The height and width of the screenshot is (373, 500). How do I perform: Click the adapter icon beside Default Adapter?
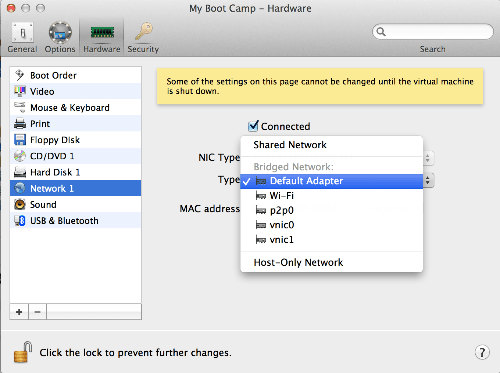(261, 181)
